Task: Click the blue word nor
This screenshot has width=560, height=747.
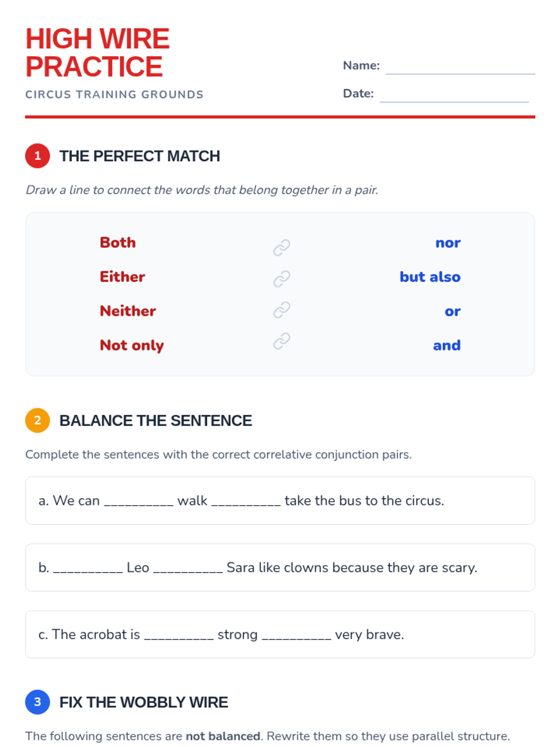Action: tap(448, 243)
